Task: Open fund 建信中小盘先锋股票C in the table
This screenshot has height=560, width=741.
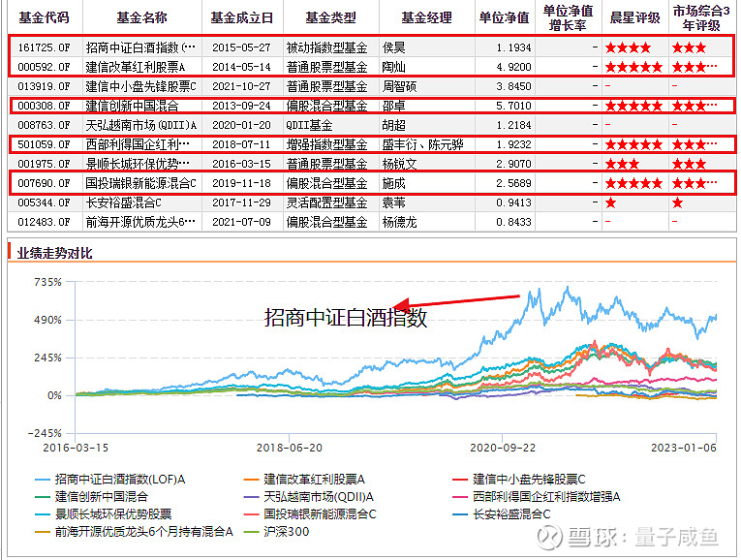Action: point(140,86)
